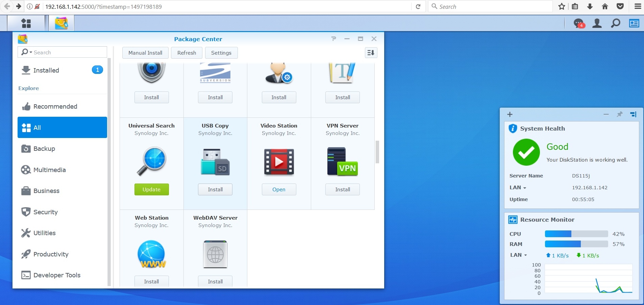Click the widget panel dock icon

coord(633,114)
